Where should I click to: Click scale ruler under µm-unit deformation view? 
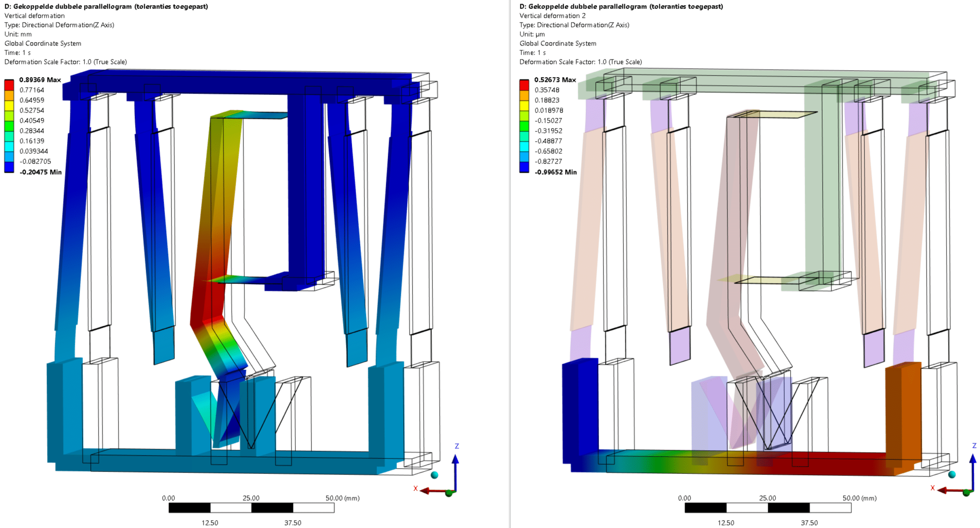pos(768,508)
